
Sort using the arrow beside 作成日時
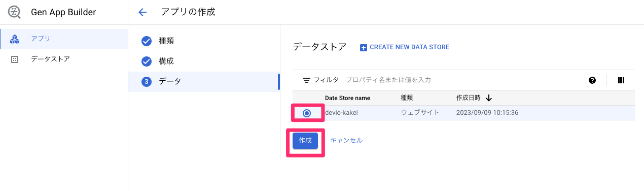[x=489, y=98]
